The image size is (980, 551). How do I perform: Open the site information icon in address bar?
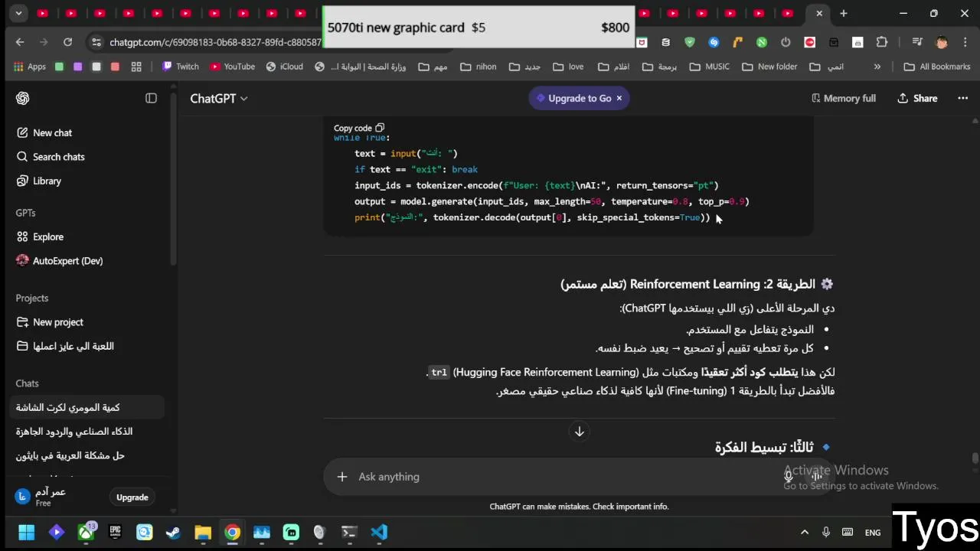tap(96, 42)
